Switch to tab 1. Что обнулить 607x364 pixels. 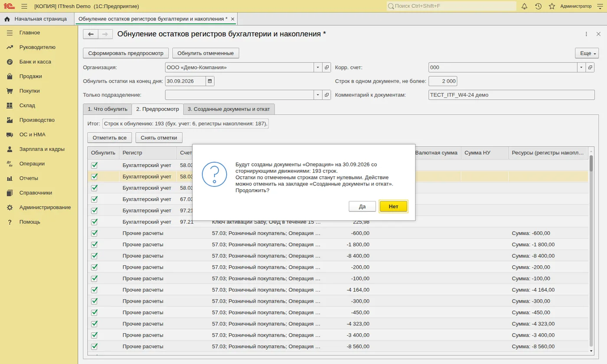click(107, 109)
